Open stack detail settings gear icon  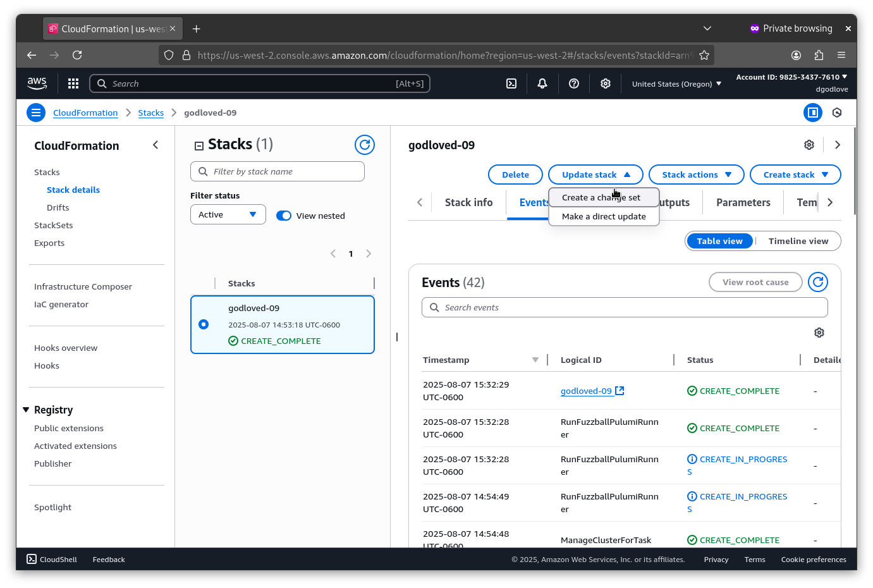tap(809, 145)
